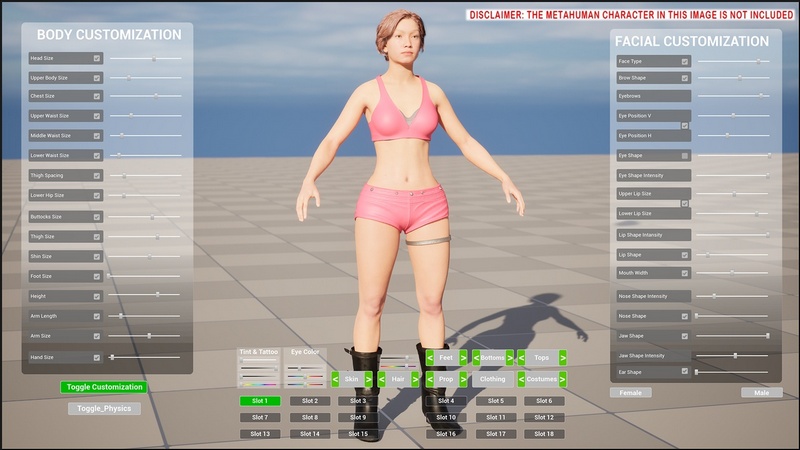Viewport: 800px width, 450px height.
Task: Click the previous arrow beside Feet
Action: (430, 357)
